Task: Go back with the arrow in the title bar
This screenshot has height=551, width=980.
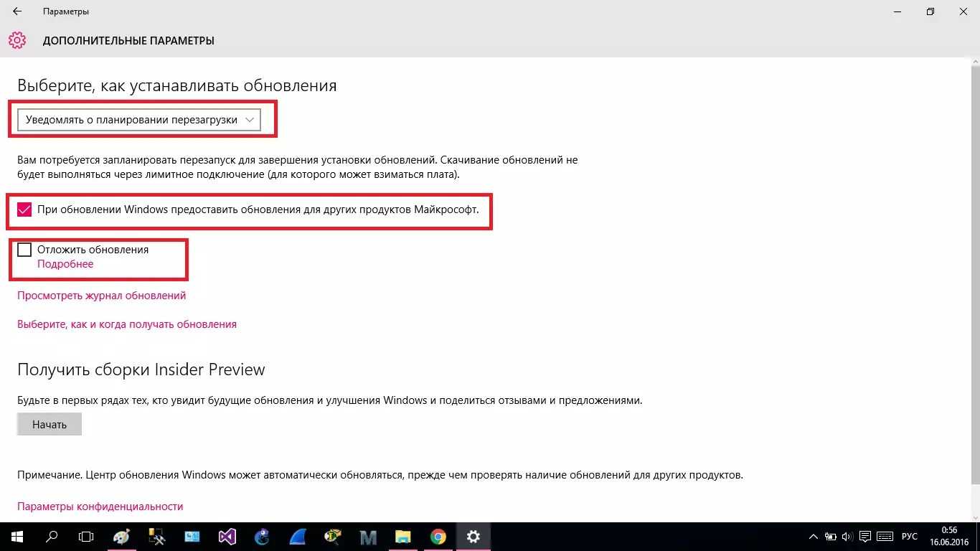Action: (x=17, y=11)
